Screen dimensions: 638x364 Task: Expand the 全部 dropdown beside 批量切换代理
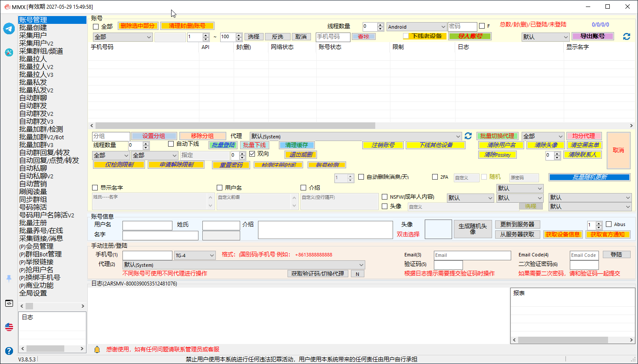coord(543,136)
